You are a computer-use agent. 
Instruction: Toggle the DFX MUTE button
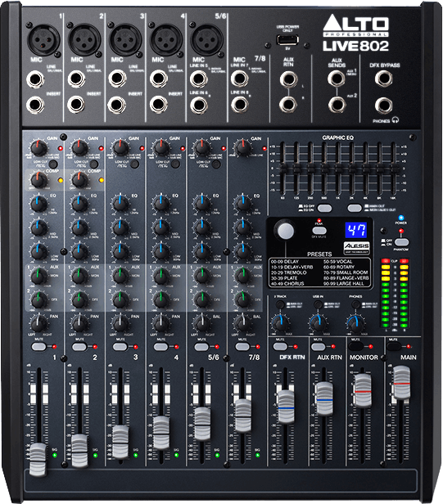click(x=319, y=231)
